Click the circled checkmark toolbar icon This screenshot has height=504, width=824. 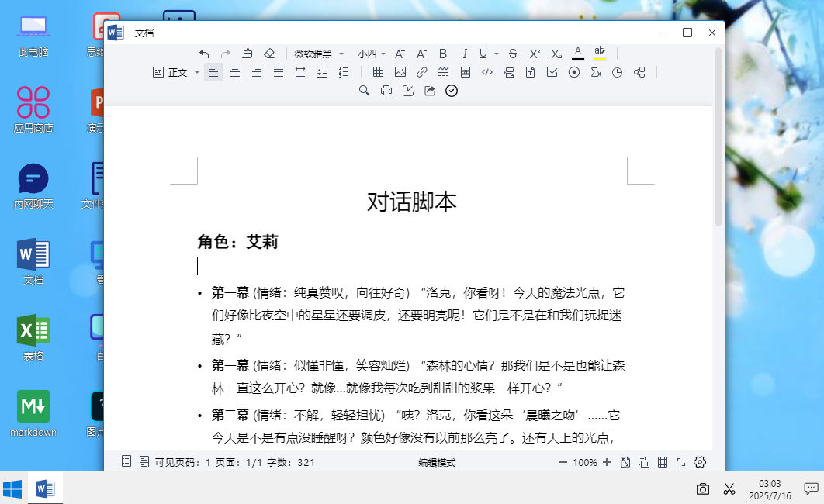point(452,91)
